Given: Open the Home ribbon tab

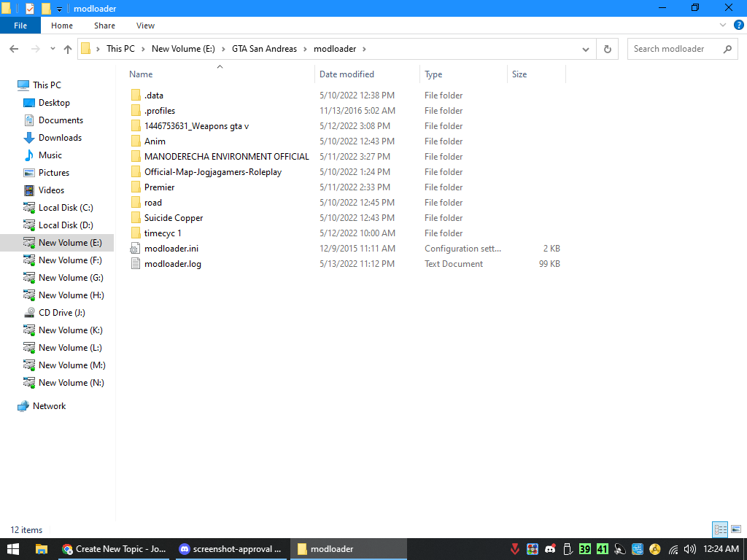Looking at the screenshot, I should point(62,26).
